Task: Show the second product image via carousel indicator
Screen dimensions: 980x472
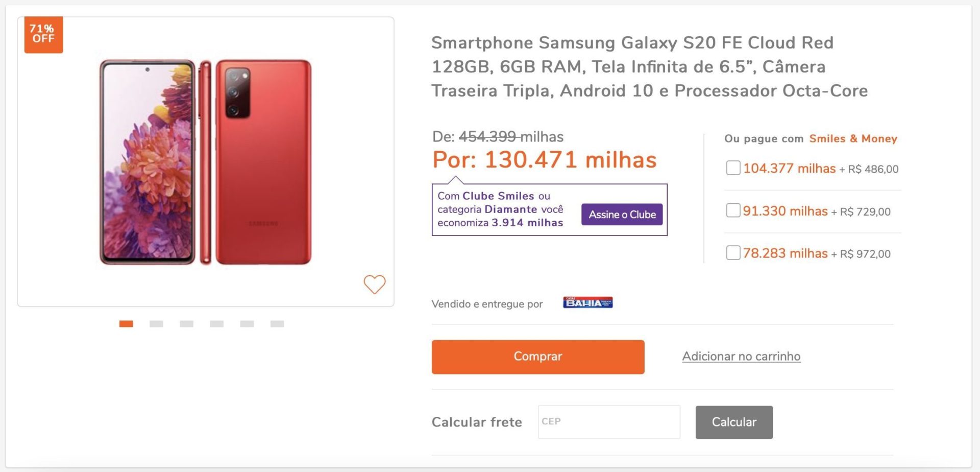Action: click(156, 324)
